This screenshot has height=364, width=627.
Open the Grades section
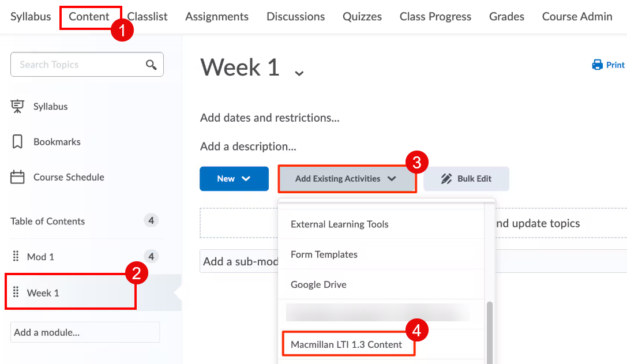click(x=506, y=17)
